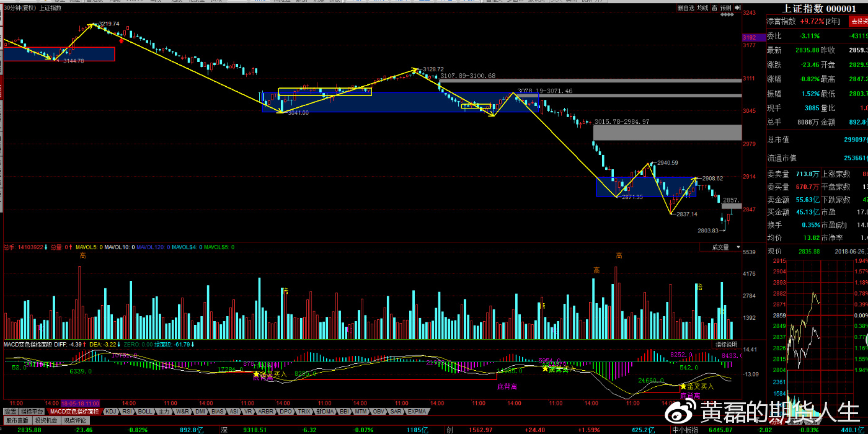Click the 3041.00 low price label

pyautogui.click(x=298, y=113)
